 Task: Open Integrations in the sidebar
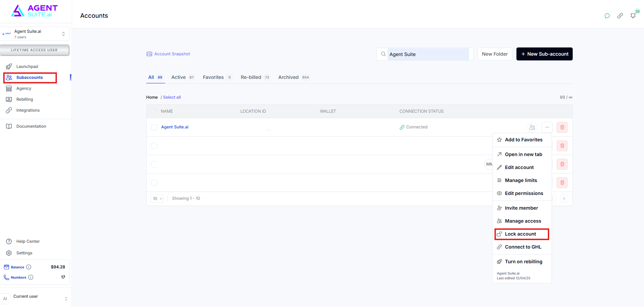[28, 110]
